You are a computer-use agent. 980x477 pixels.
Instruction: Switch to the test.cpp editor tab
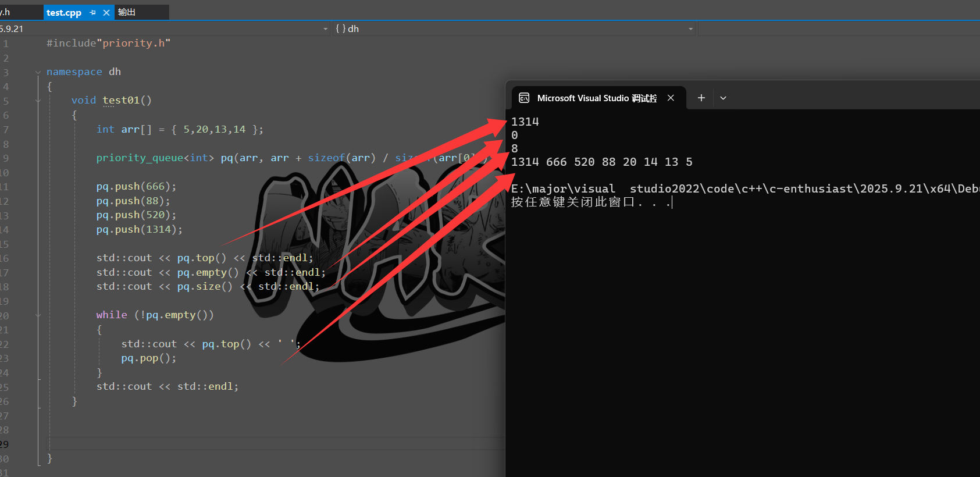click(x=63, y=12)
